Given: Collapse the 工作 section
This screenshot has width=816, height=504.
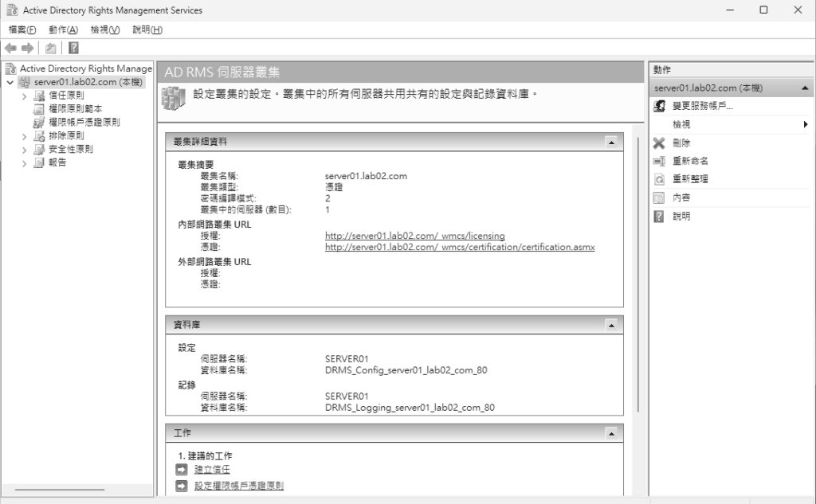Looking at the screenshot, I should (x=611, y=433).
